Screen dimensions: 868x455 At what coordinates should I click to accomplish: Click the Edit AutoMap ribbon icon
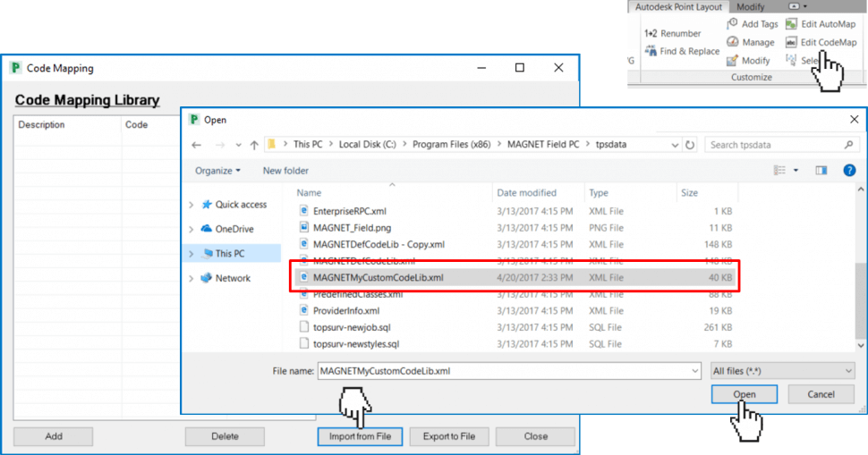click(791, 24)
